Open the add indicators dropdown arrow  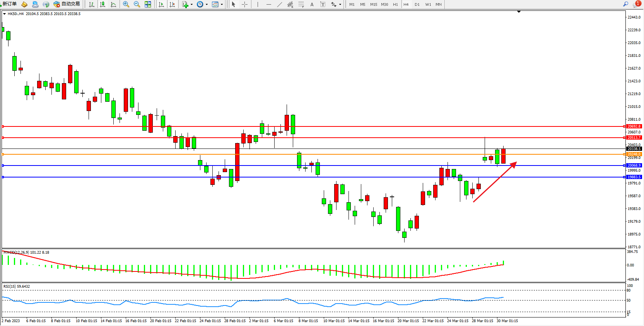tap(191, 5)
